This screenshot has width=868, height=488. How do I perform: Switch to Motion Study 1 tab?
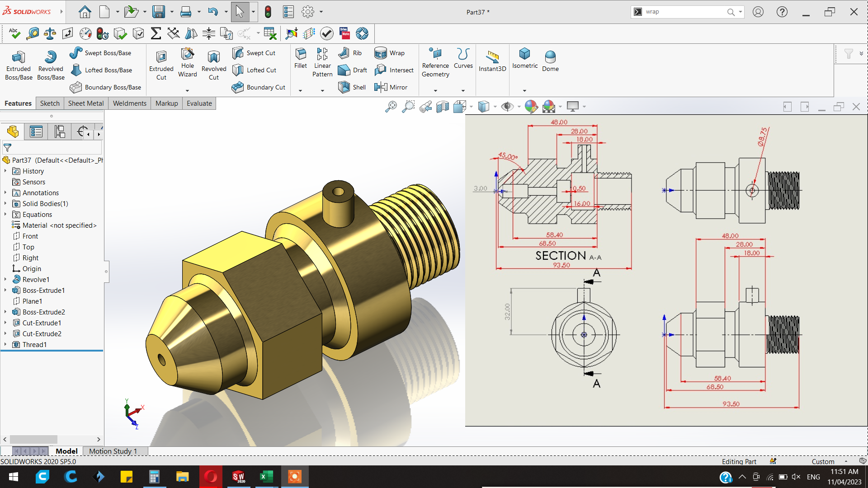point(113,451)
